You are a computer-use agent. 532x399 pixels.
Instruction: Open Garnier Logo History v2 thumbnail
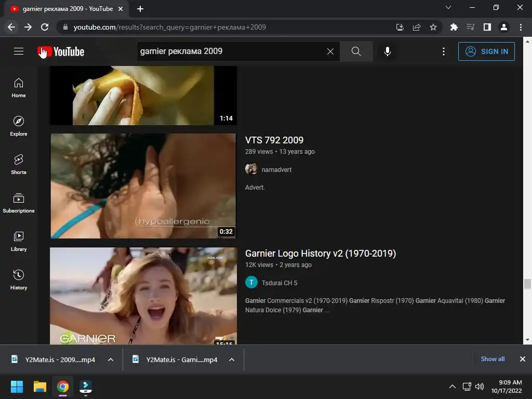click(143, 296)
